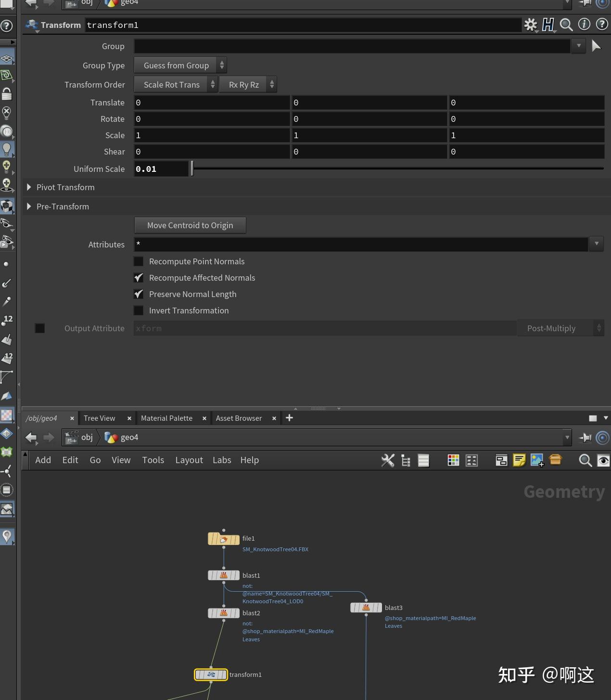Add new pane tab with plus button
611x700 pixels.
[289, 418]
